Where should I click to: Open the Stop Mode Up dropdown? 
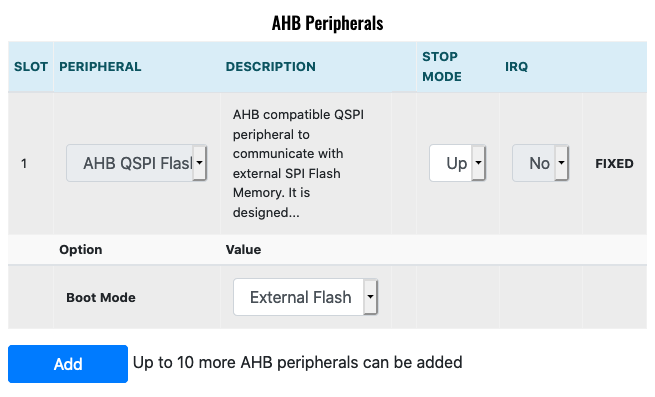click(457, 163)
